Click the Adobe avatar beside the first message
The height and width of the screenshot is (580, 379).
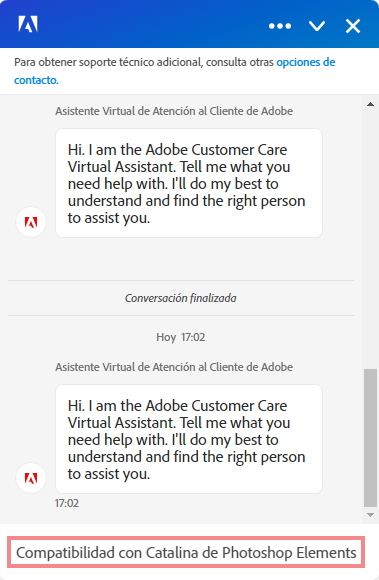coord(31,222)
